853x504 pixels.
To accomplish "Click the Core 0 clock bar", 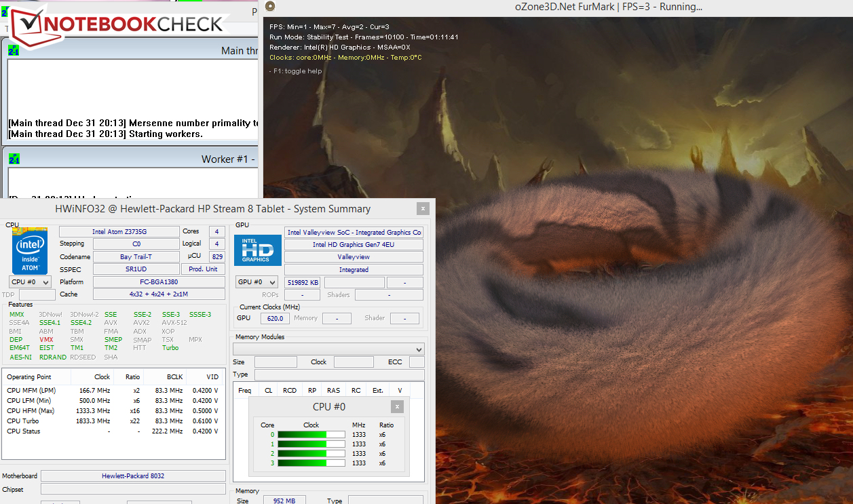I will [x=311, y=435].
